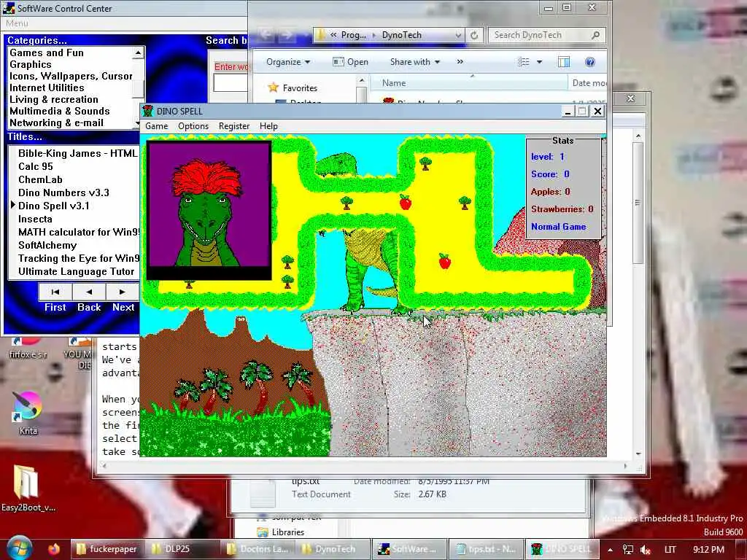This screenshot has height=560, width=747.
Task: Switch to SoftWare Control Center taskbar button
Action: coord(410,549)
